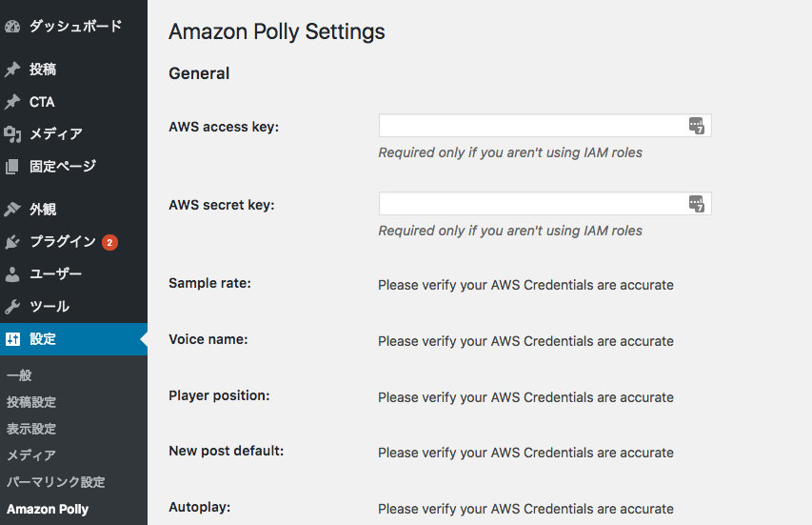
Task: Click the password manager icon in access key field
Action: tap(697, 126)
